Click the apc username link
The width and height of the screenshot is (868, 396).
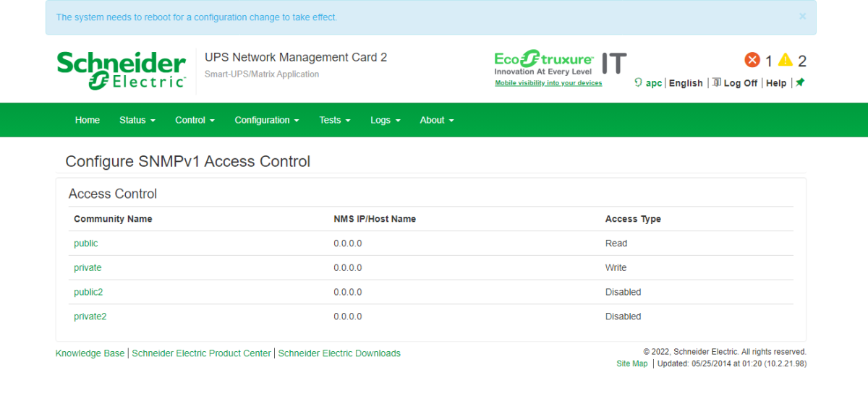[x=654, y=83]
